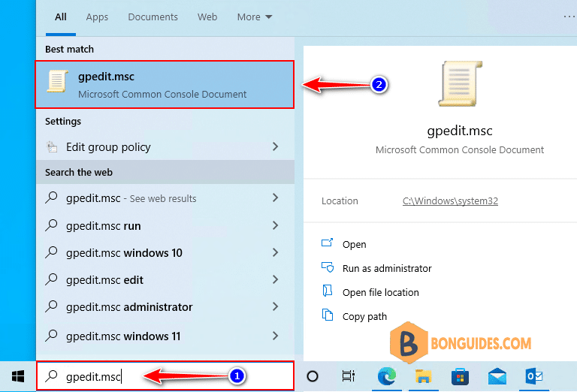Click search icon beside gpedit.msc run
Screen dimensions: 577x392
52,225
